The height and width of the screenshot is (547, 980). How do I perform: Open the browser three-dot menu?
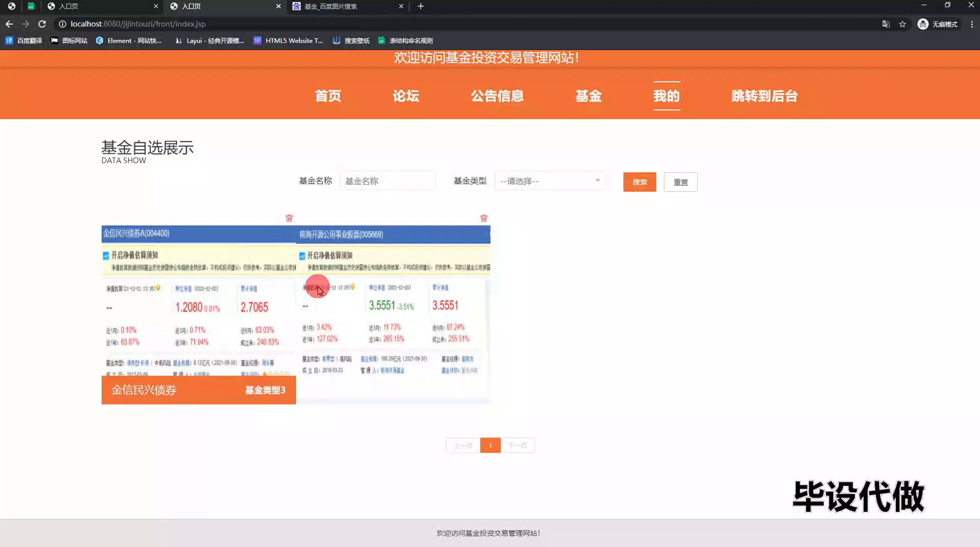(972, 24)
